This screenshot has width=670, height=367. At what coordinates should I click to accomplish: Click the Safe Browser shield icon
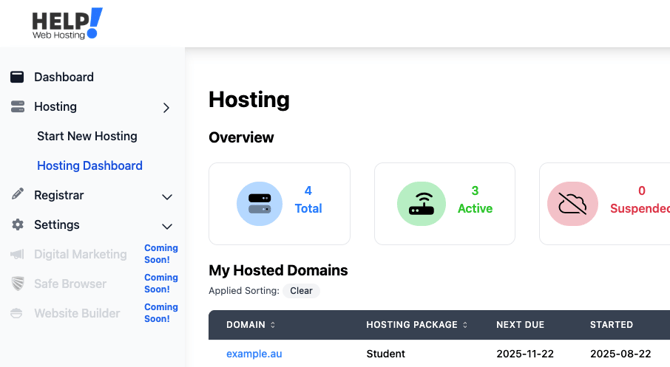coord(18,284)
